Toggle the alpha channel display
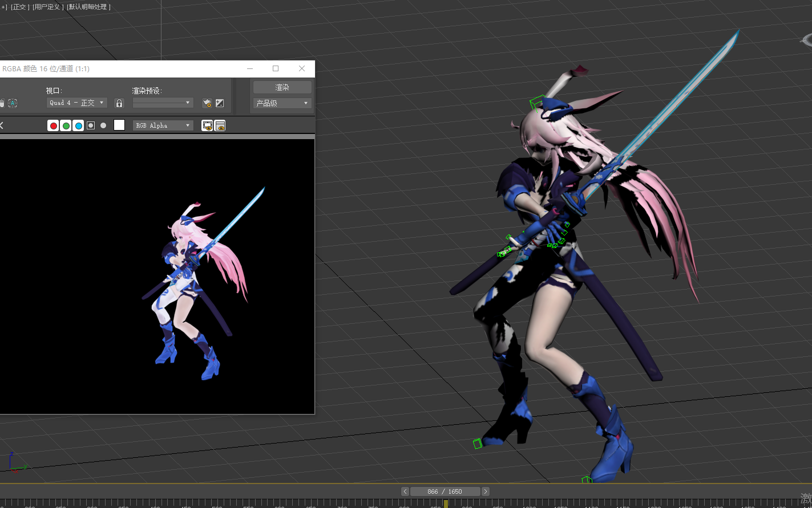Viewport: 812px width, 508px height. point(91,125)
